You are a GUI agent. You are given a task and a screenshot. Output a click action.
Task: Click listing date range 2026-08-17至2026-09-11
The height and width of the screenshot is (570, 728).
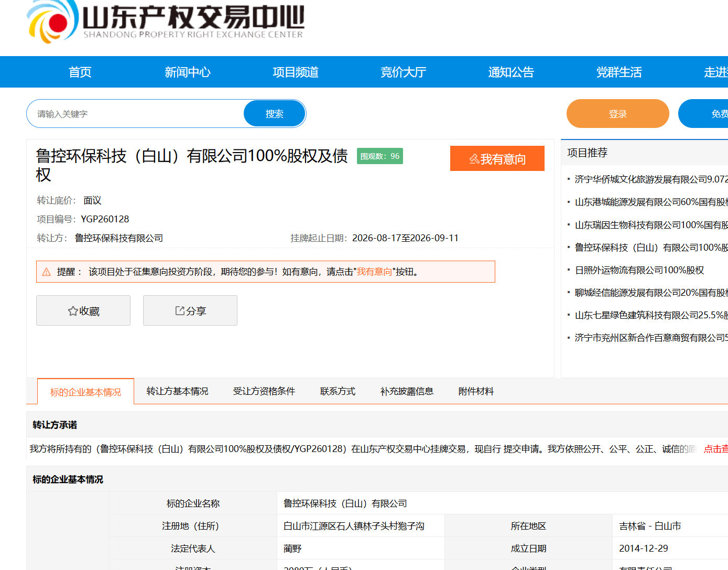click(405, 238)
